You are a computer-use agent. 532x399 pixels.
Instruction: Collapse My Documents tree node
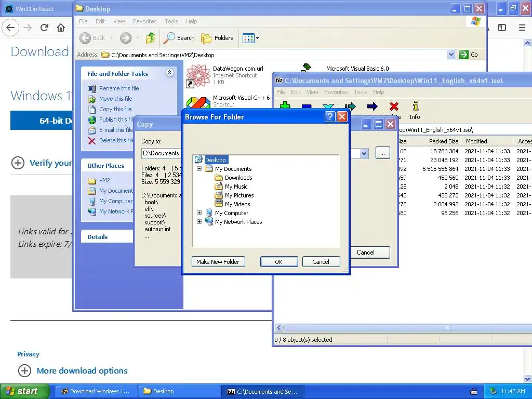(x=199, y=169)
